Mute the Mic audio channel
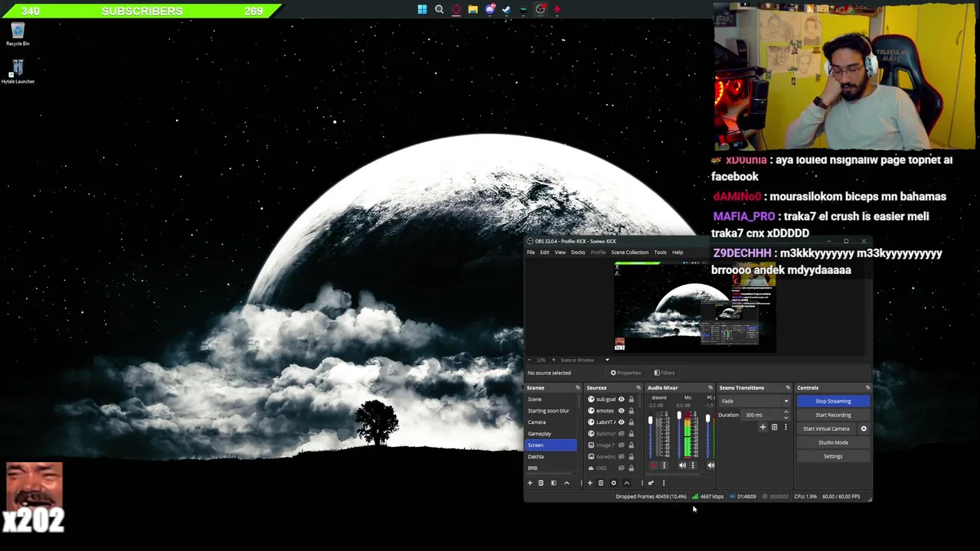Screen dimensions: 980x551 click(682, 465)
